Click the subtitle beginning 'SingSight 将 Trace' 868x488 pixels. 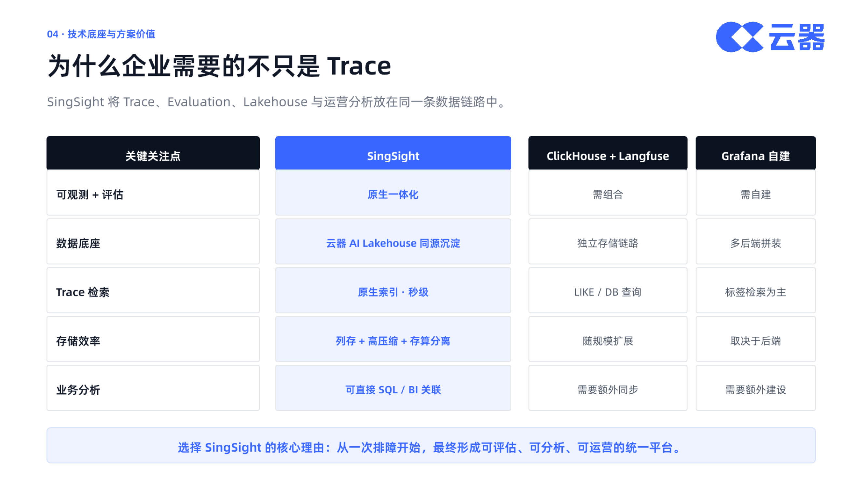click(276, 102)
